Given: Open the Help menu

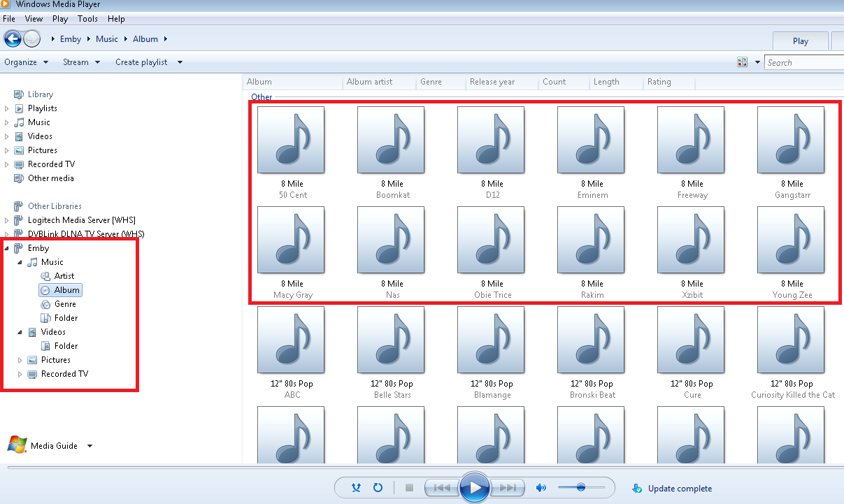Looking at the screenshot, I should click(x=116, y=19).
